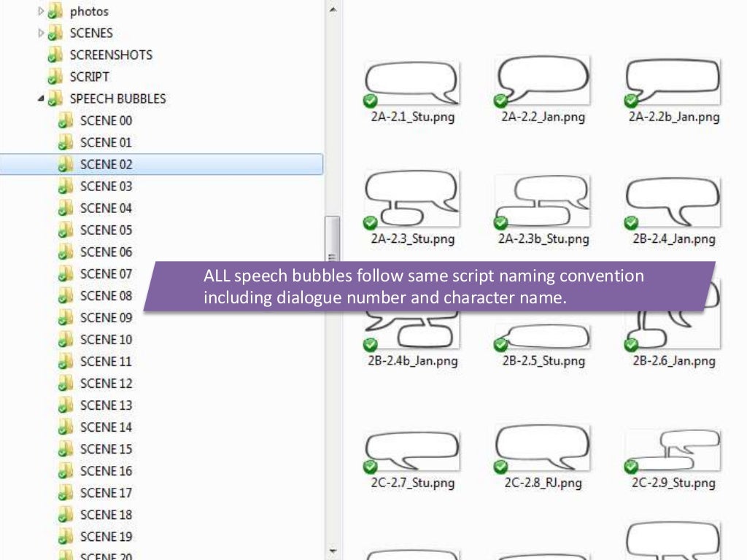Click the SCENE 10 folder icon
The image size is (747, 560).
(66, 340)
